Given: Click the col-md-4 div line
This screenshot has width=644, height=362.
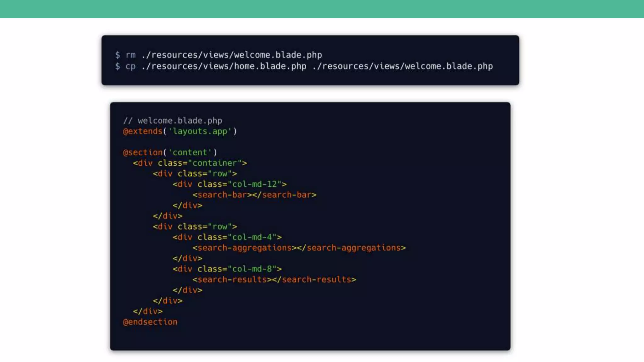Looking at the screenshot, I should coord(227,237).
